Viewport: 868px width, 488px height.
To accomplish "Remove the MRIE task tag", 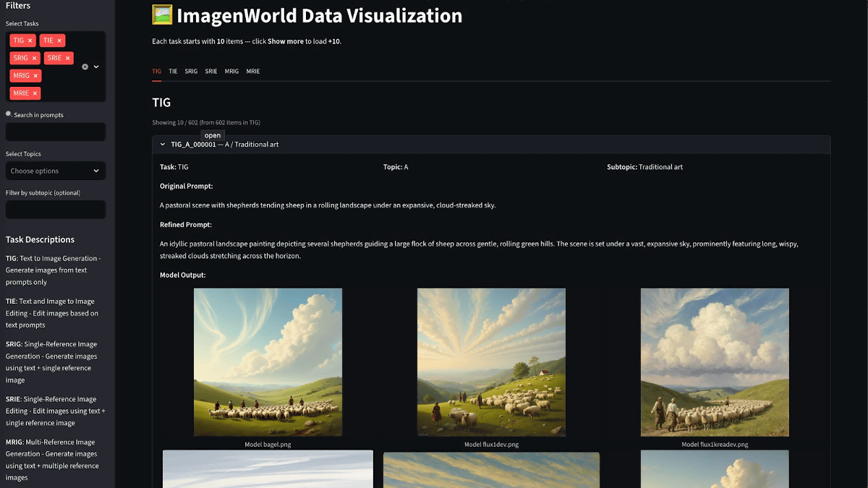I will coord(35,93).
